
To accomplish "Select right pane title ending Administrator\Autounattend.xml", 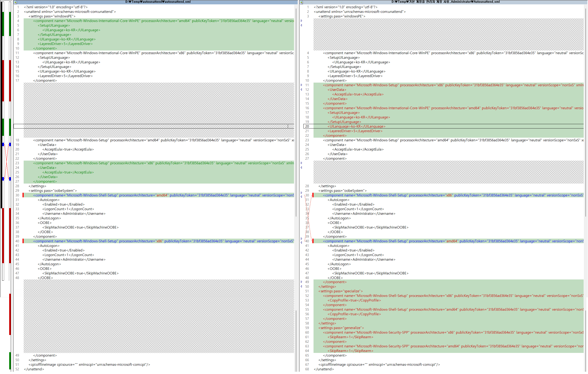I will click(445, 2).
